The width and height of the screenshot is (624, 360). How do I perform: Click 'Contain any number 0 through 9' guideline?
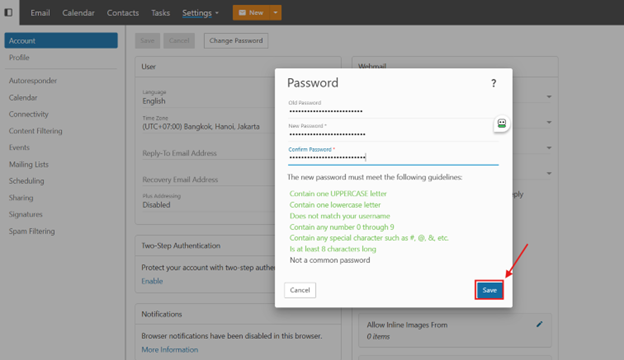[341, 227]
